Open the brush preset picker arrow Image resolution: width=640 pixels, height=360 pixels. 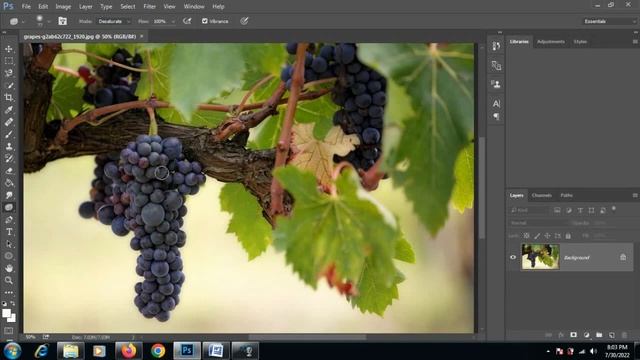49,21
